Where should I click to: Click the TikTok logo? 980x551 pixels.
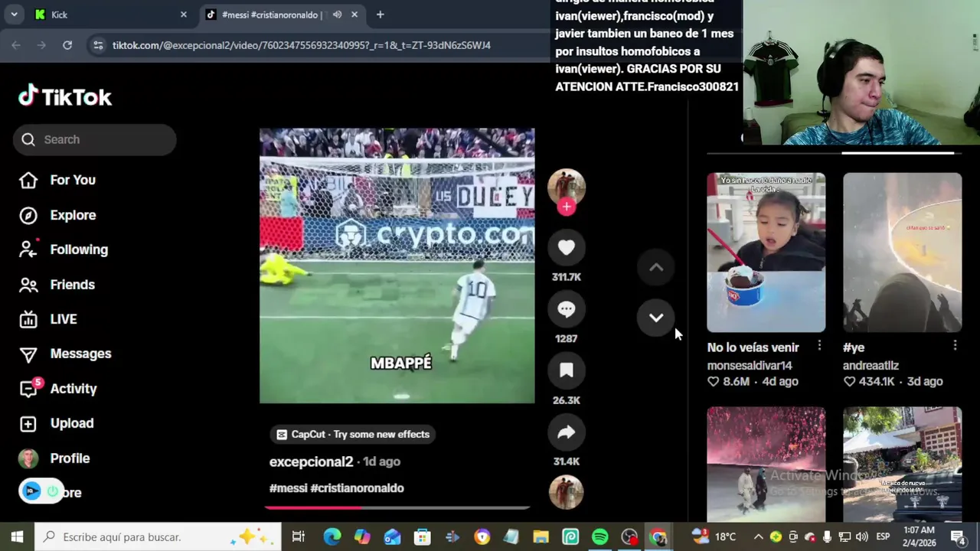point(65,96)
